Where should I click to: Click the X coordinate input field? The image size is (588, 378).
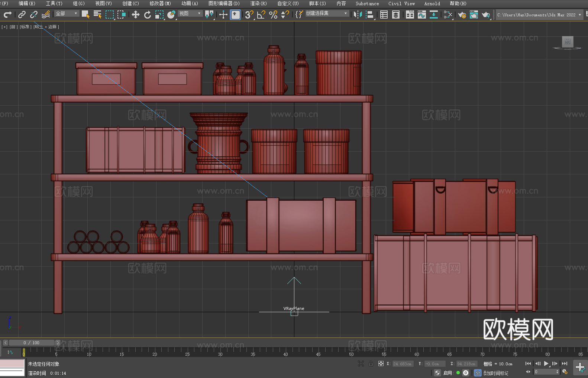pyautogui.click(x=403, y=364)
